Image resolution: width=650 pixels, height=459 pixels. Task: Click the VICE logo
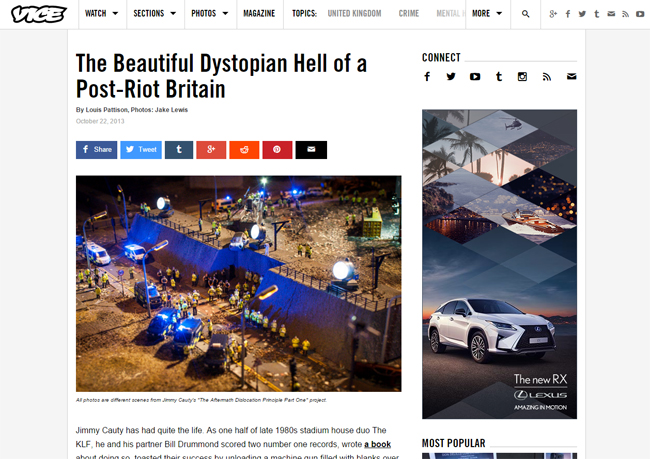39,14
